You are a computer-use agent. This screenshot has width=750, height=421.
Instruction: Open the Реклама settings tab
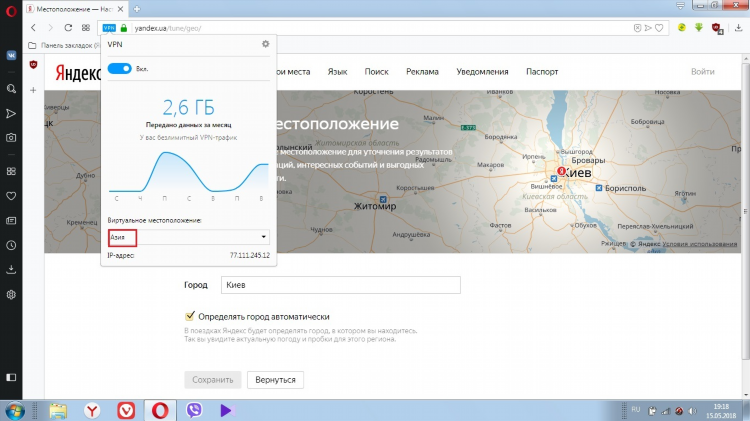pyautogui.click(x=422, y=72)
